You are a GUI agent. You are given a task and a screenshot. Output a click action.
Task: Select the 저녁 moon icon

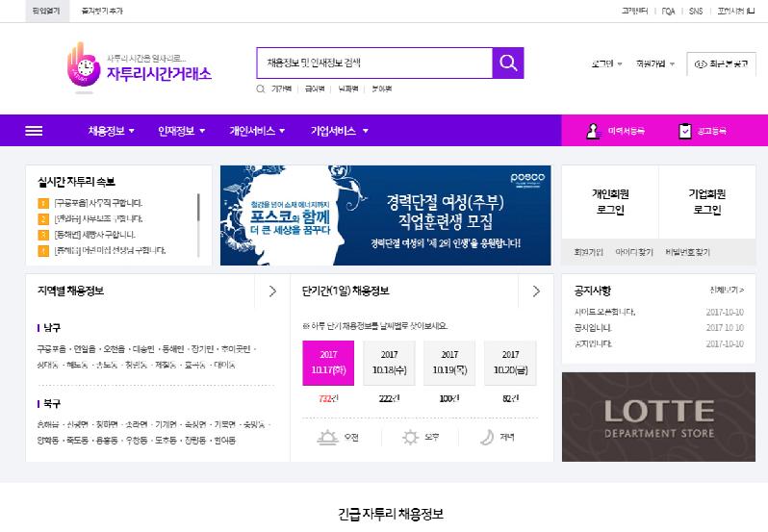point(487,438)
